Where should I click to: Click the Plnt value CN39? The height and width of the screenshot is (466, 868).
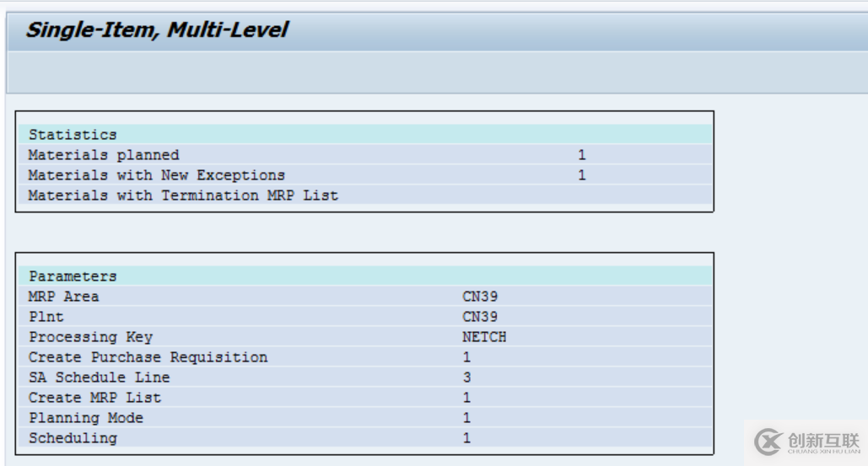480,317
